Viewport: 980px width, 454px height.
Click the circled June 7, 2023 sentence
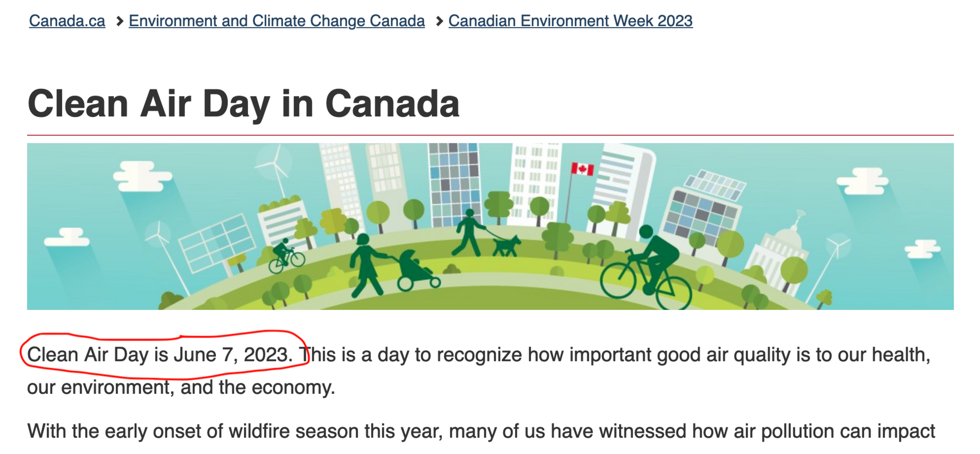160,354
